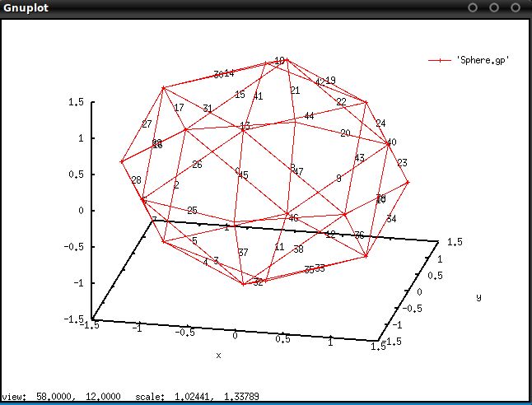Click the point label 19 on the mesh
532x405 pixels.
pyautogui.click(x=331, y=81)
